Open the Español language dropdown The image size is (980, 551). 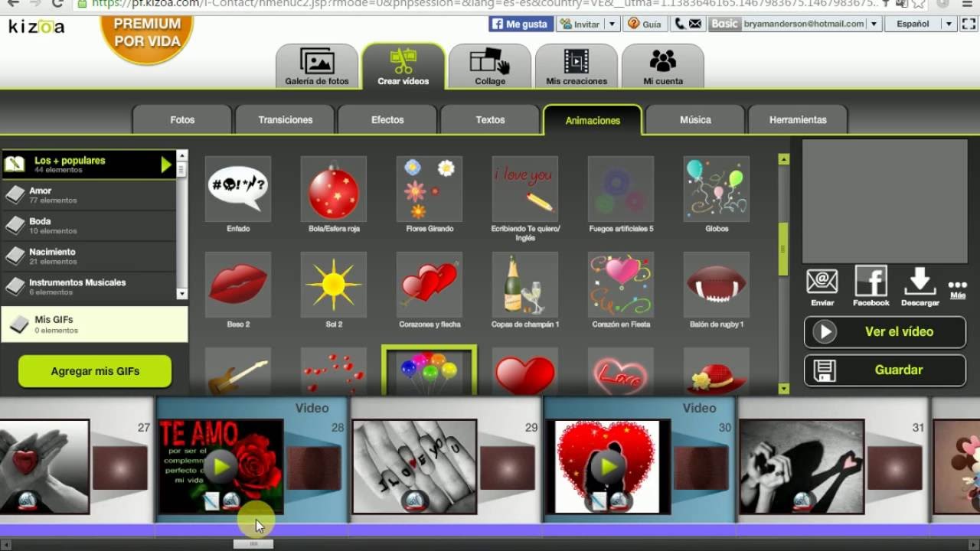tap(949, 24)
